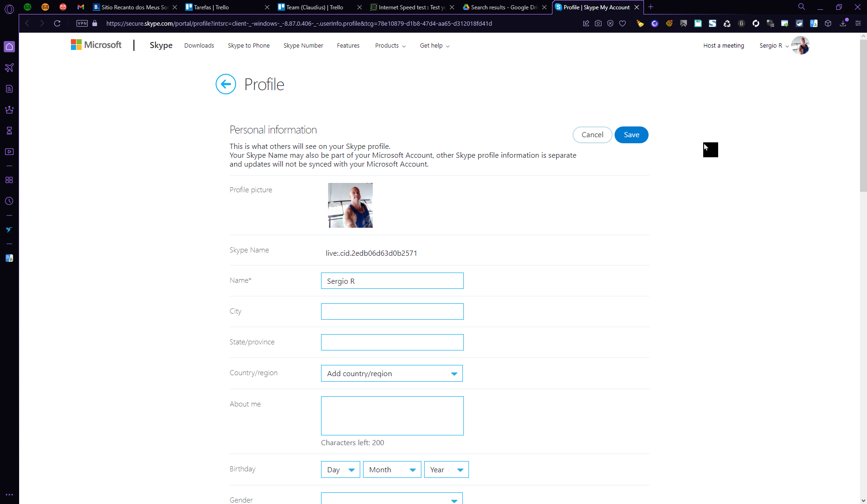Go to the Skype home link

[161, 45]
